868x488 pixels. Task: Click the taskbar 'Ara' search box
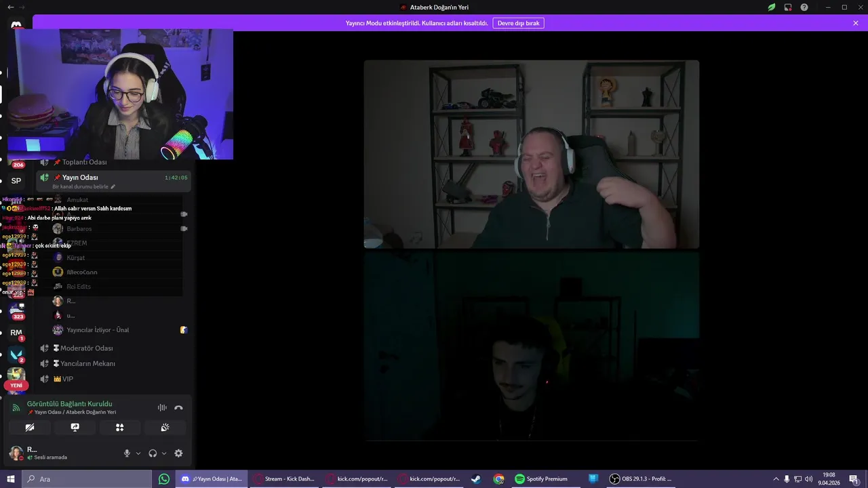87,479
